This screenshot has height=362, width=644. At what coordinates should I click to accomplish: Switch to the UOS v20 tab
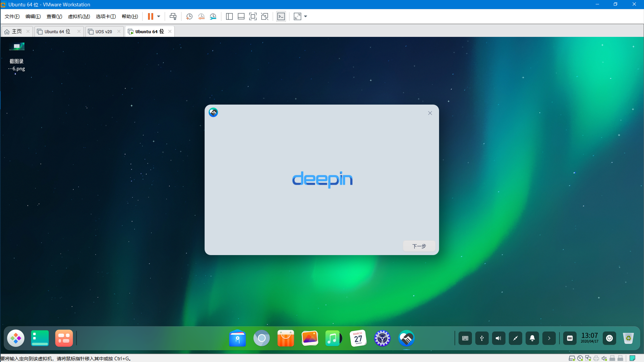104,32
